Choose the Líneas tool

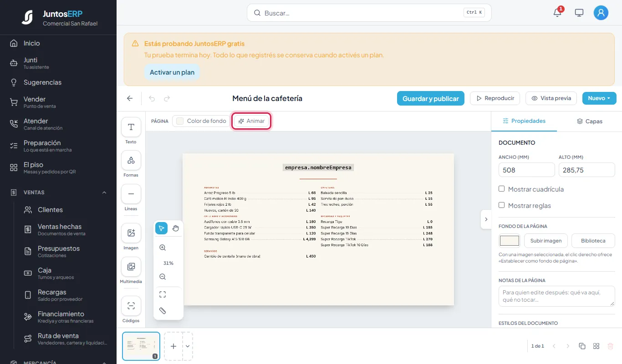tap(131, 194)
